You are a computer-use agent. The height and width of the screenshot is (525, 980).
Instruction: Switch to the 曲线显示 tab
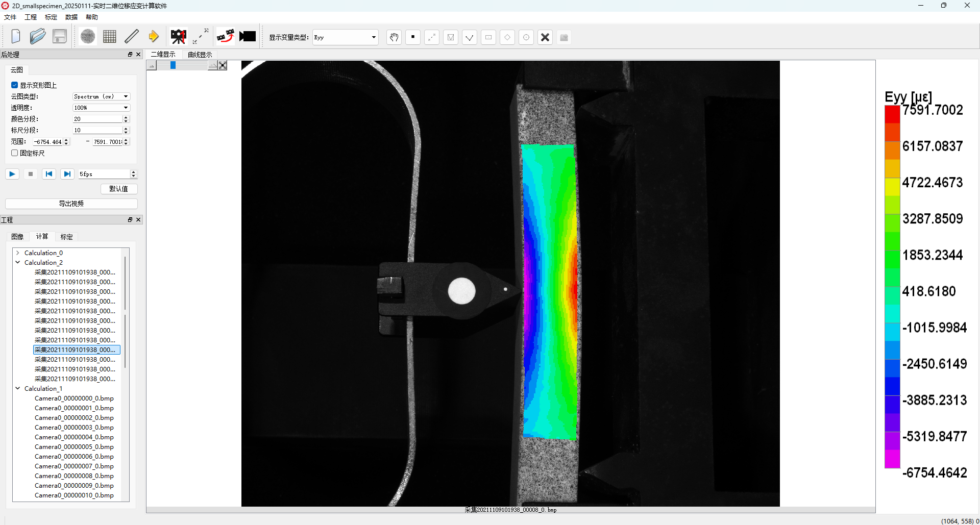(x=200, y=55)
